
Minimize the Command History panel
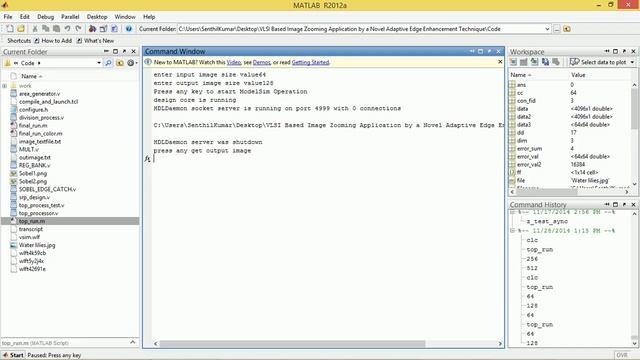[607, 204]
